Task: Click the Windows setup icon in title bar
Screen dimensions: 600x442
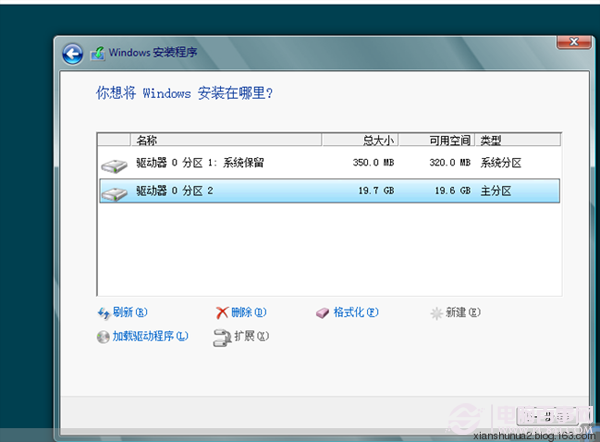Action: (x=98, y=53)
